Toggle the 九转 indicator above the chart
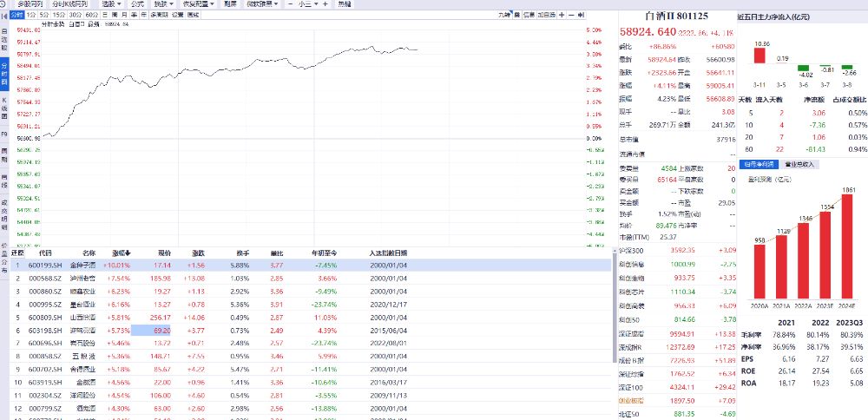The height and width of the screenshot is (420, 868). [x=504, y=16]
